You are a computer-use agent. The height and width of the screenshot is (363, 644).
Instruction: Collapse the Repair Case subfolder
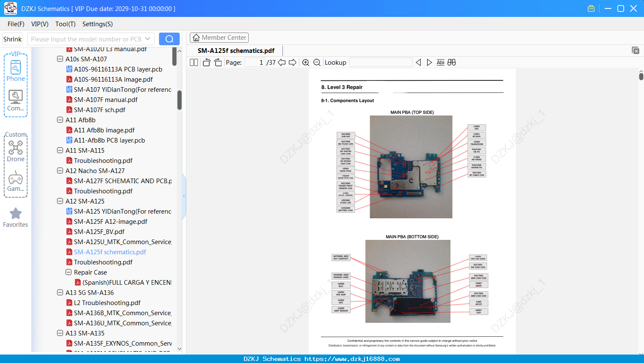69,272
